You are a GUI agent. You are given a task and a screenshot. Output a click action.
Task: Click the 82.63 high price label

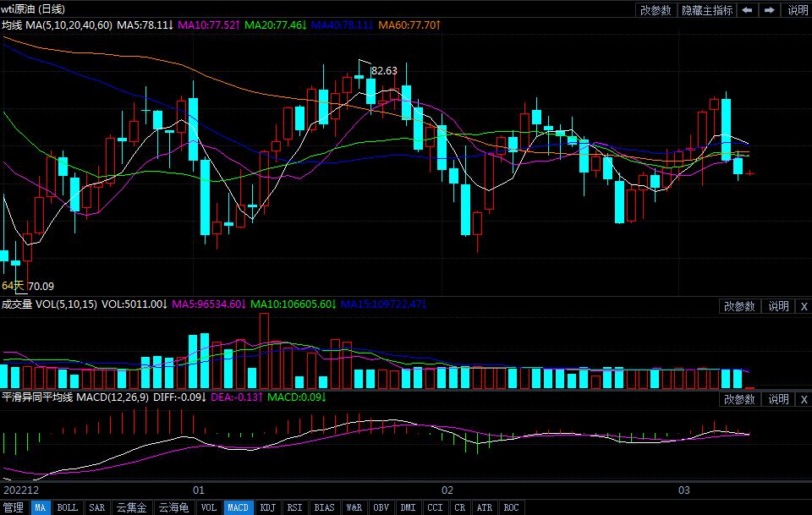384,71
